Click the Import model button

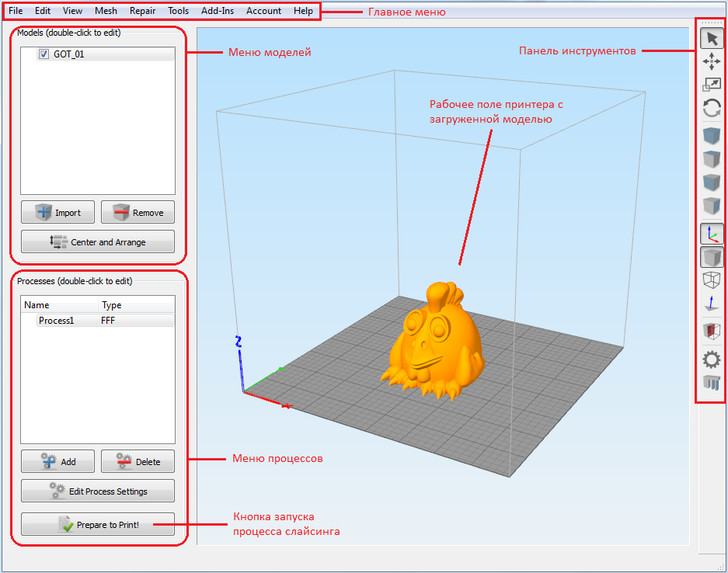coord(57,213)
